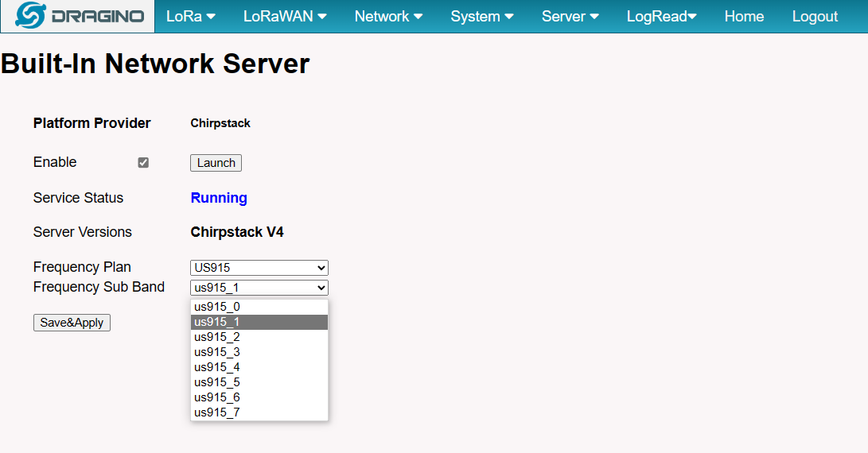Click the Service Status label
The image size is (868, 453).
pos(78,198)
